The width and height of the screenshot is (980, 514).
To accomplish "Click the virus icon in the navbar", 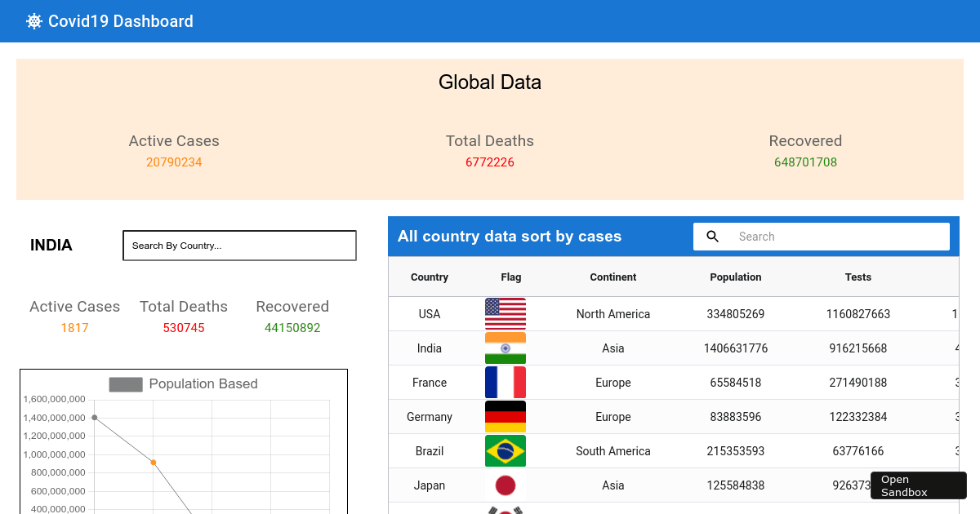I will point(33,20).
